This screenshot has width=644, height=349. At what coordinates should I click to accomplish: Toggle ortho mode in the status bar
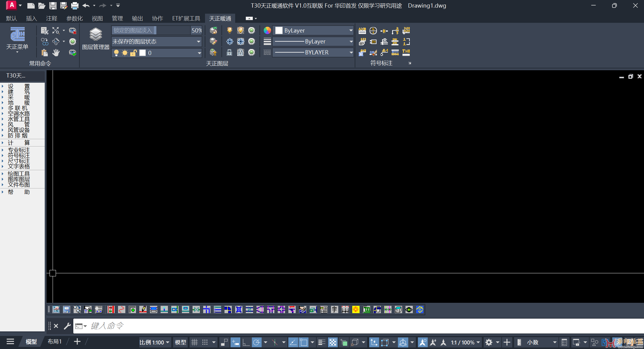click(246, 342)
